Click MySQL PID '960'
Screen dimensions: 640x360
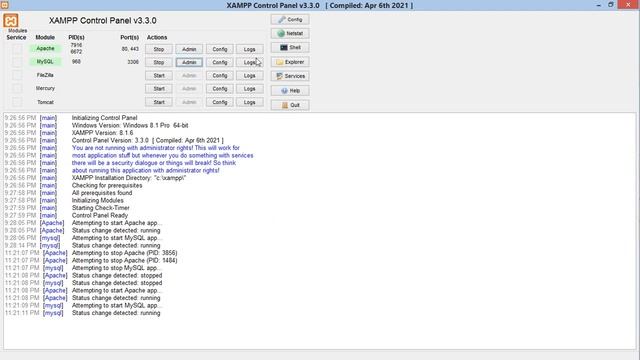coord(76,62)
